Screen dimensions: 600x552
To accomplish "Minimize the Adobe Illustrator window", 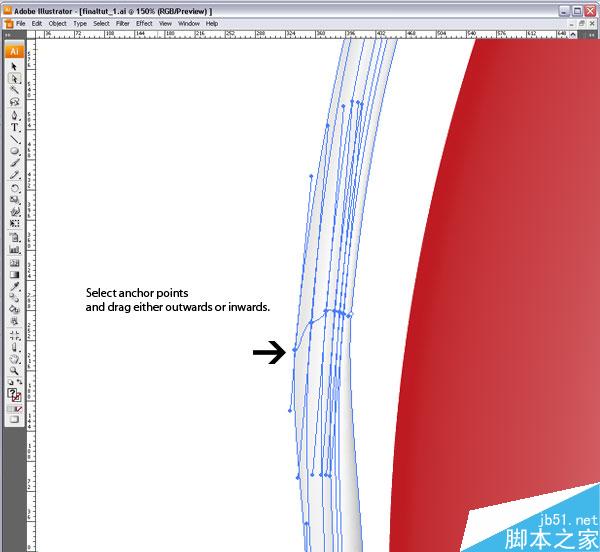I will 564,11.
